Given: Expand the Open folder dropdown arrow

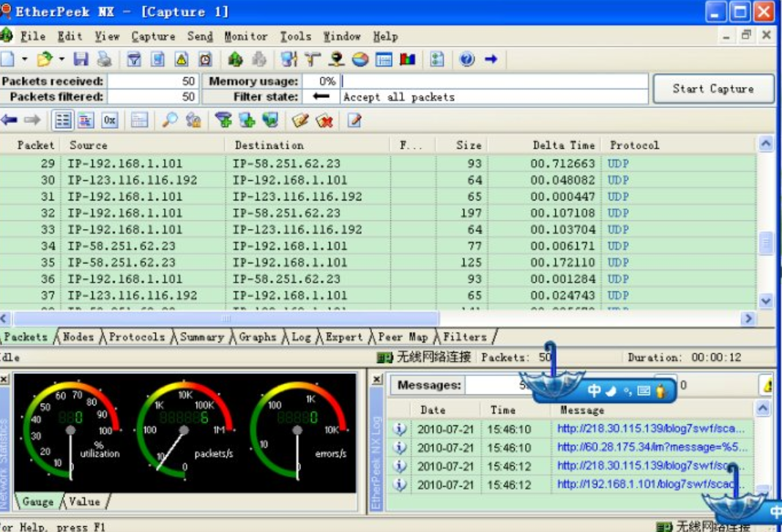Looking at the screenshot, I should click(62, 59).
